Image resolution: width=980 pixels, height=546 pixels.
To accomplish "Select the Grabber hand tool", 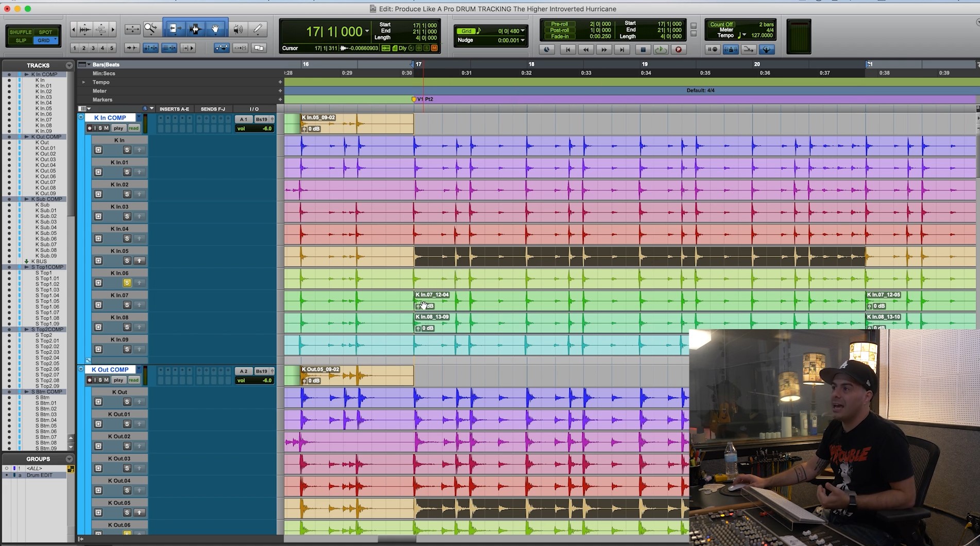I will 215,29.
